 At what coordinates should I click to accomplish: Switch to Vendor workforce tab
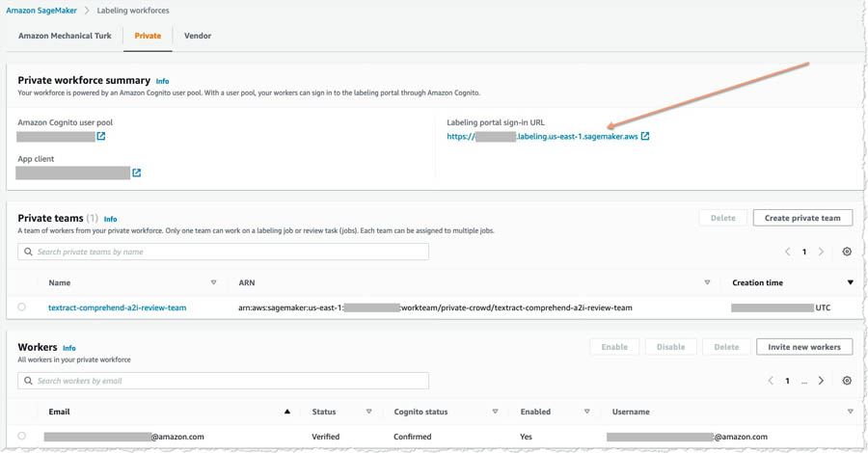pos(198,36)
